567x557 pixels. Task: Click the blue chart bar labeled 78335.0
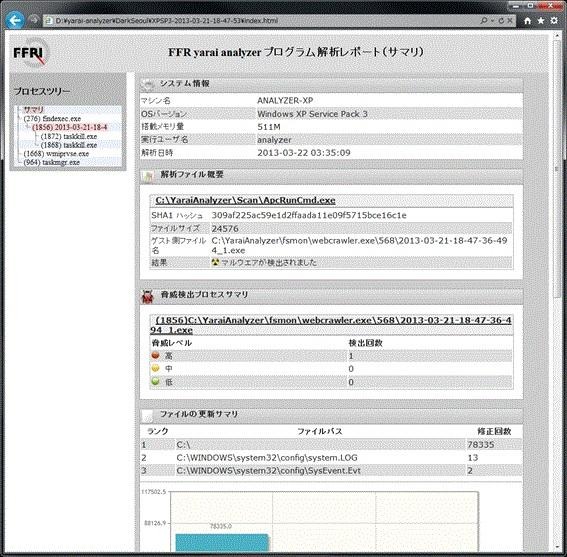click(x=222, y=543)
